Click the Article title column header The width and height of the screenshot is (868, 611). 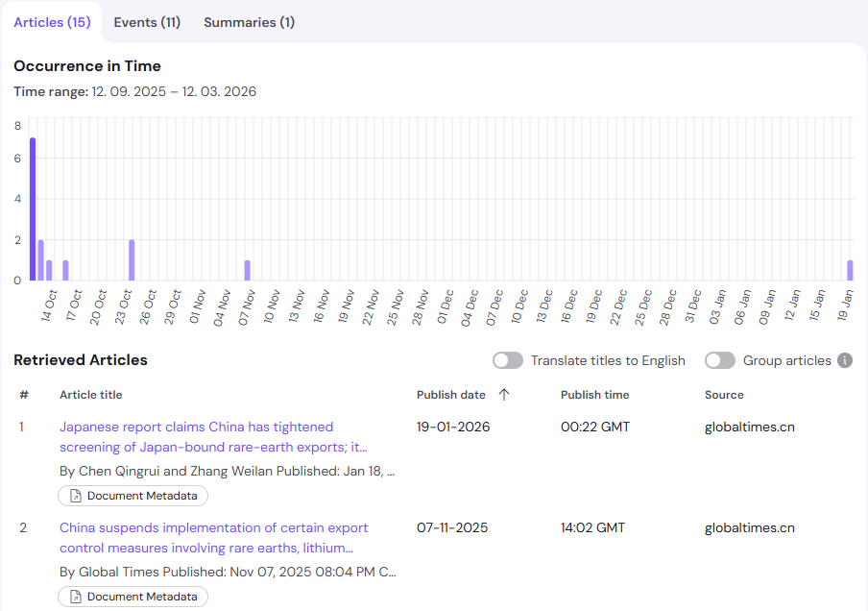pyautogui.click(x=90, y=394)
